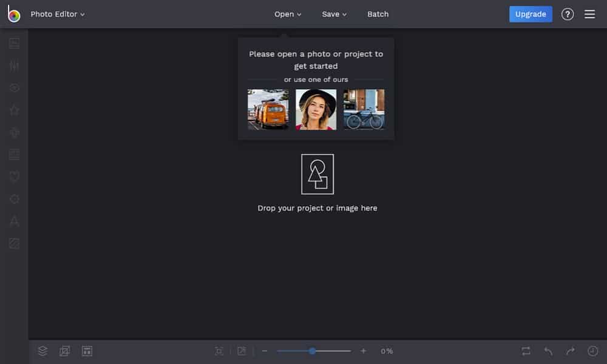Screen dimensions: 607x364
Task: Open the Overlays heart icon
Action: [x=14, y=176]
